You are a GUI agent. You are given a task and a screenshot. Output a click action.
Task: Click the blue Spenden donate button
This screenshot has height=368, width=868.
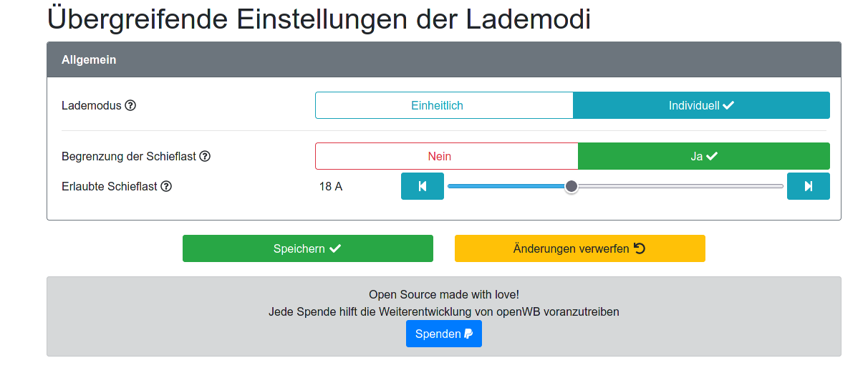(x=443, y=334)
